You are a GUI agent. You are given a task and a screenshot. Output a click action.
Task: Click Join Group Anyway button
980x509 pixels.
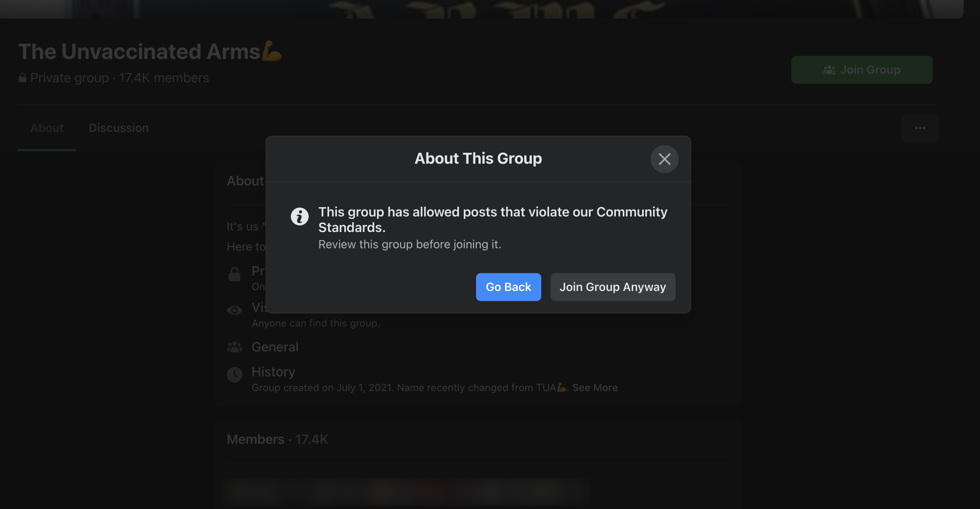(x=613, y=287)
